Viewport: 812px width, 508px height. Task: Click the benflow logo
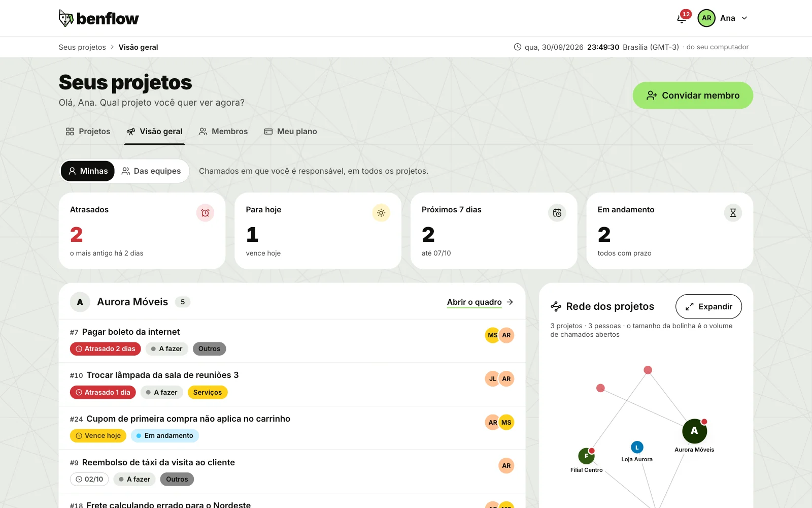pyautogui.click(x=98, y=18)
